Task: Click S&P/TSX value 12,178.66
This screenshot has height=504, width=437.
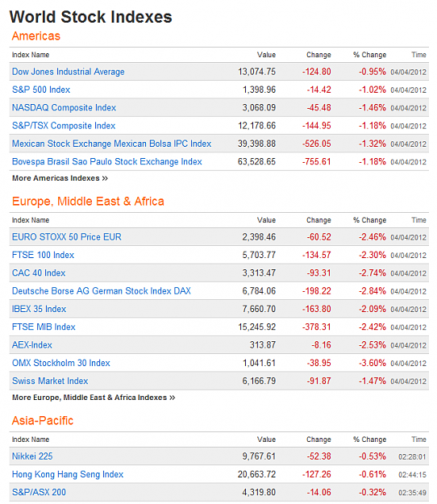Action: (x=256, y=126)
